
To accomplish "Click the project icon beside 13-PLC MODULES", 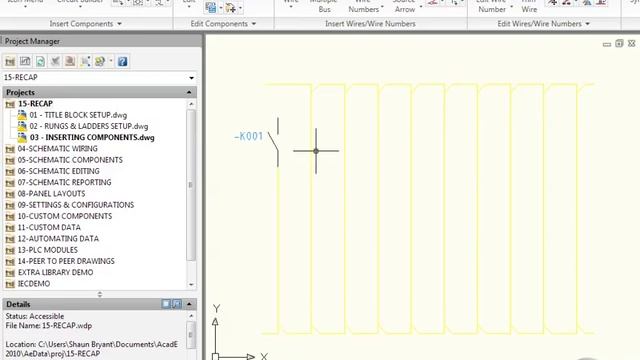I will pyautogui.click(x=10, y=250).
